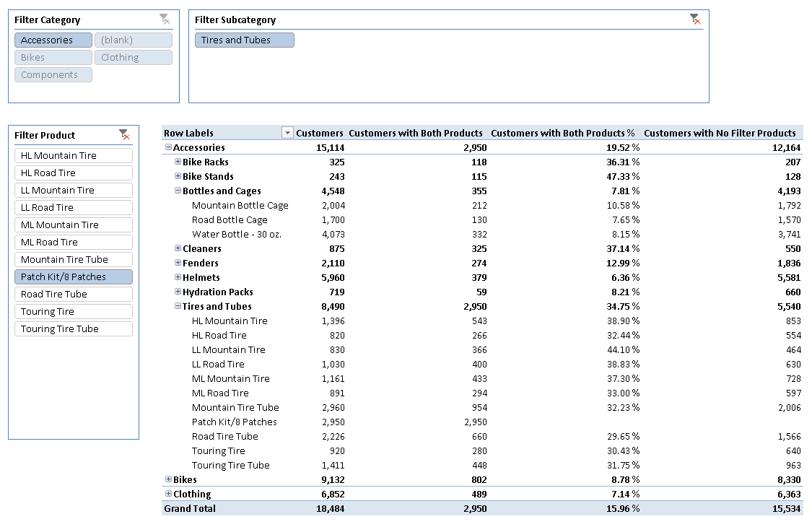Click Customers with Both Products header
Viewport: 812px width, 527px height.
(415, 133)
